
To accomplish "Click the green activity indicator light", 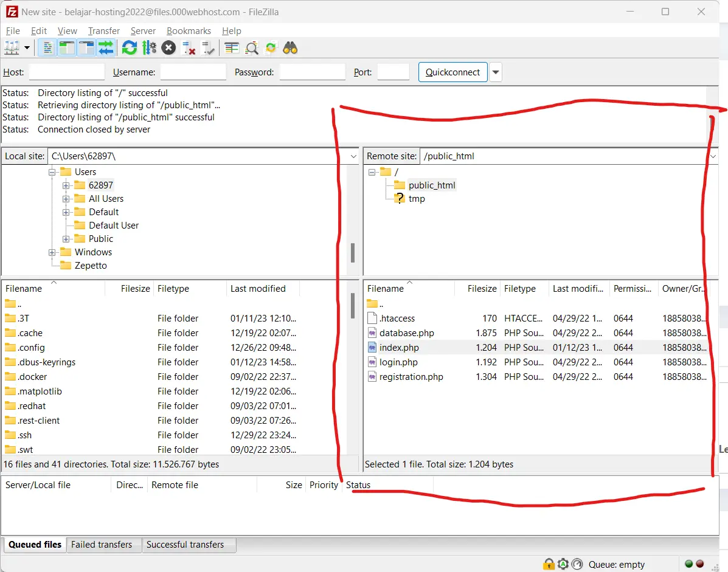I will click(x=689, y=563).
